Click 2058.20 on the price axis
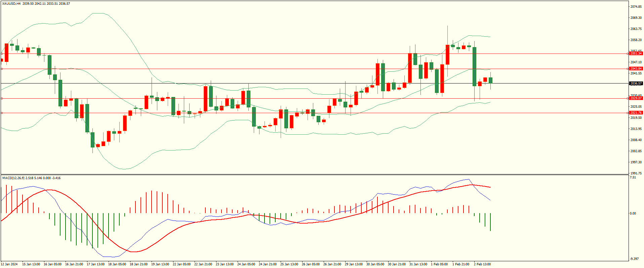The height and width of the screenshot is (268, 644). [x=636, y=40]
